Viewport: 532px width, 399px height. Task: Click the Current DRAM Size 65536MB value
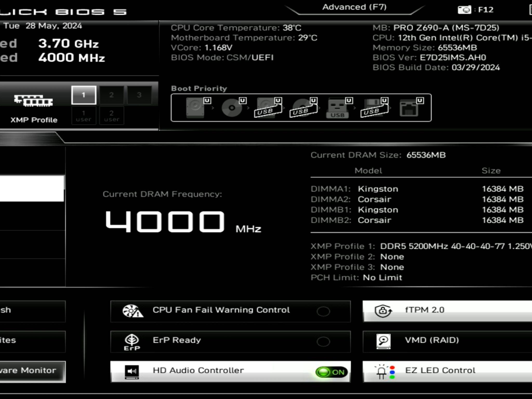point(426,155)
